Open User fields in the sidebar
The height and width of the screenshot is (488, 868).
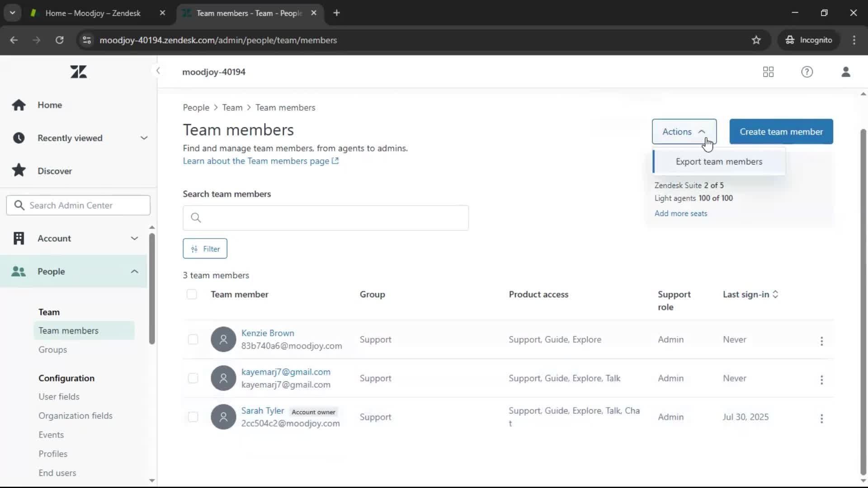59,397
